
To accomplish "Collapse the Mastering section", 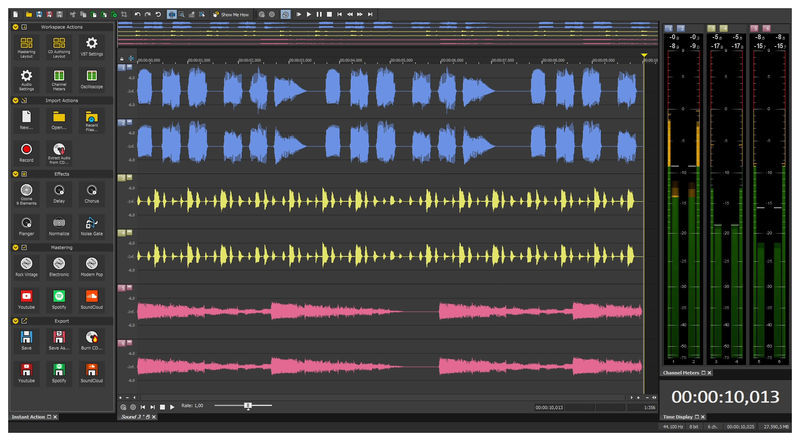I will [x=15, y=246].
